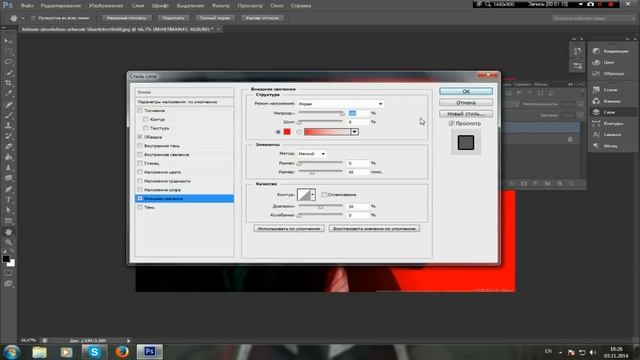Click the Размер slider track
The height and width of the screenshot is (360, 640).
pyautogui.click(x=321, y=172)
